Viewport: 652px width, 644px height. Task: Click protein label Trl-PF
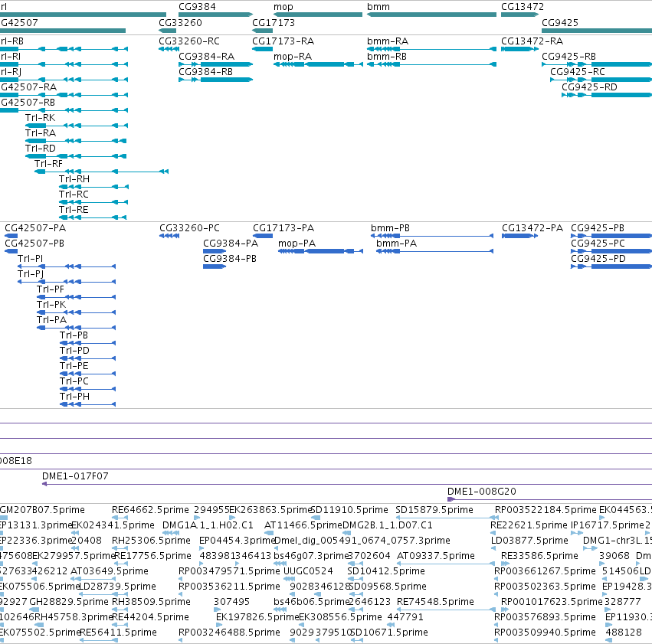point(51,289)
